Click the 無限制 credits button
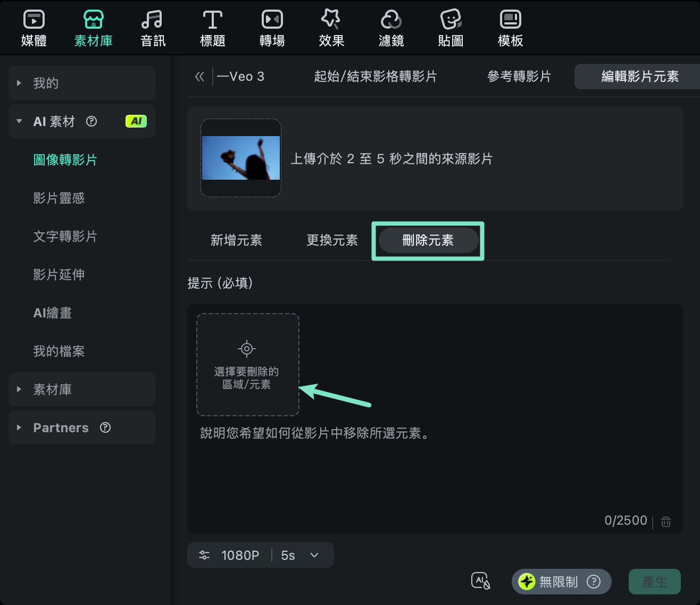This screenshot has width=700, height=605. 561,582
